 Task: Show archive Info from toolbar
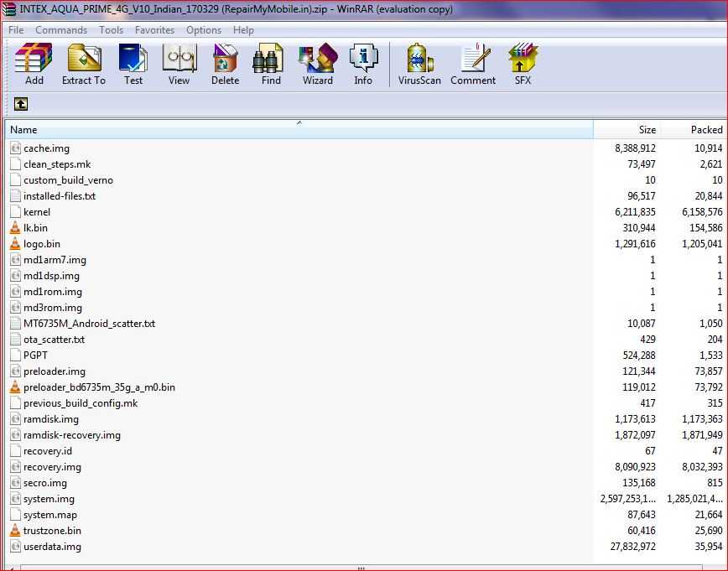click(x=363, y=64)
